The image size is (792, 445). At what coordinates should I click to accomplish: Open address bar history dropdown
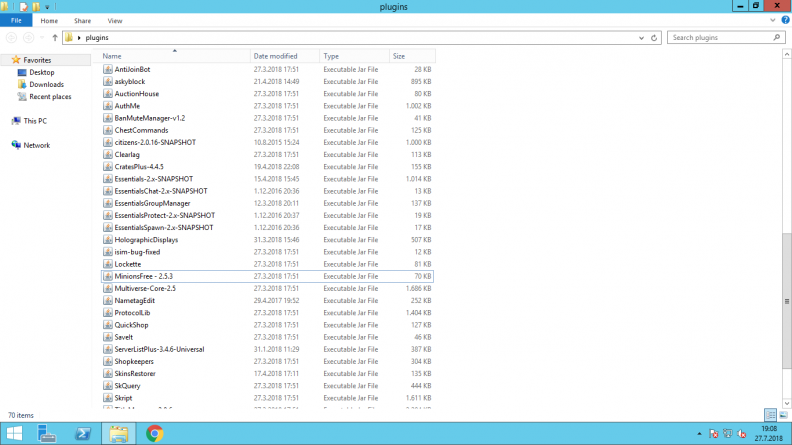click(641, 37)
